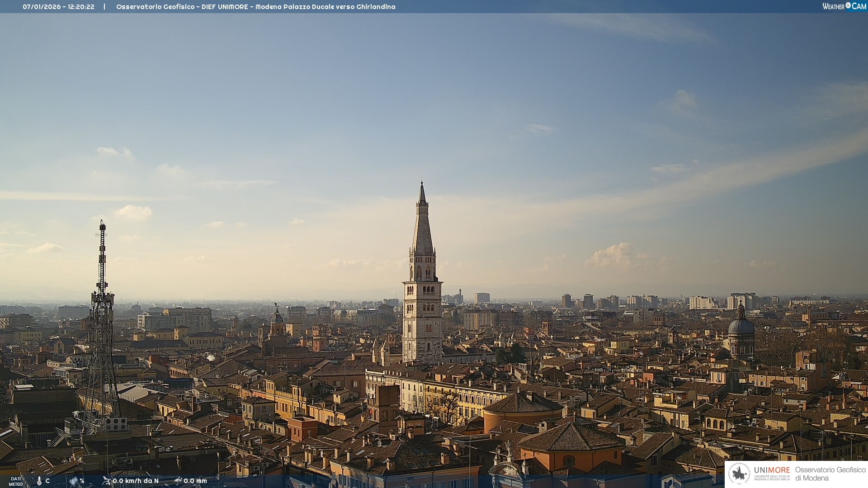Click the UNIMORE wordmark text
The image size is (868, 488).
772,470
